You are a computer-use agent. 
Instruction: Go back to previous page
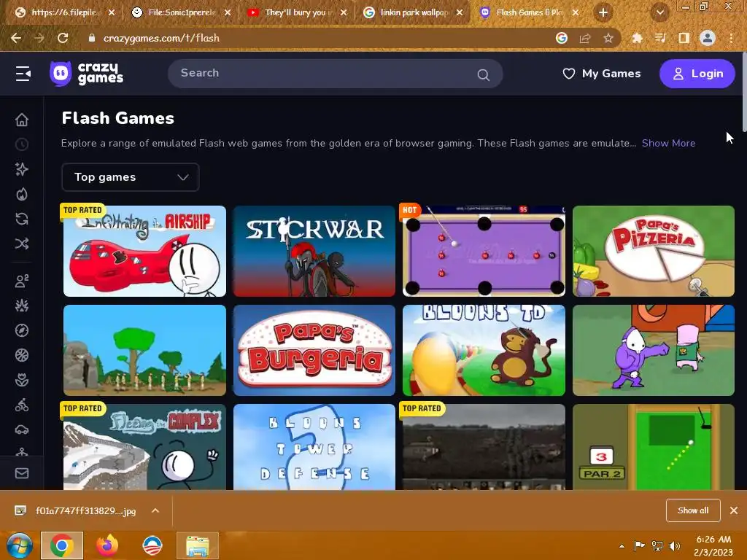(16, 38)
